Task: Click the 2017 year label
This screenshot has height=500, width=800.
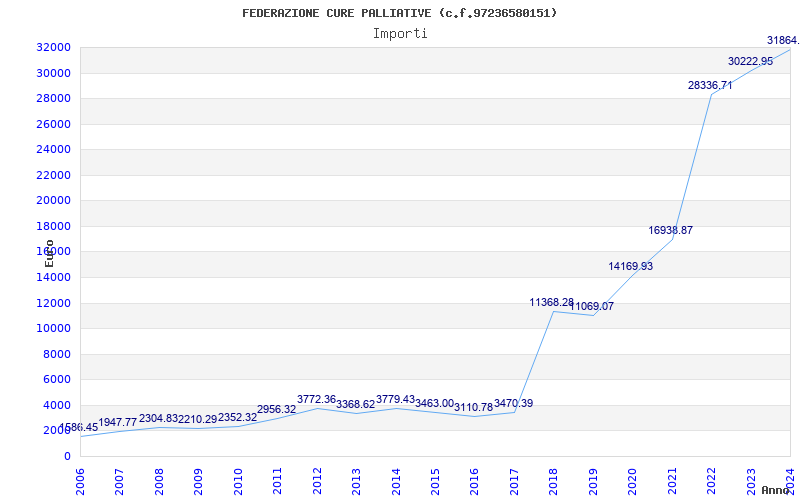Action: click(515, 482)
